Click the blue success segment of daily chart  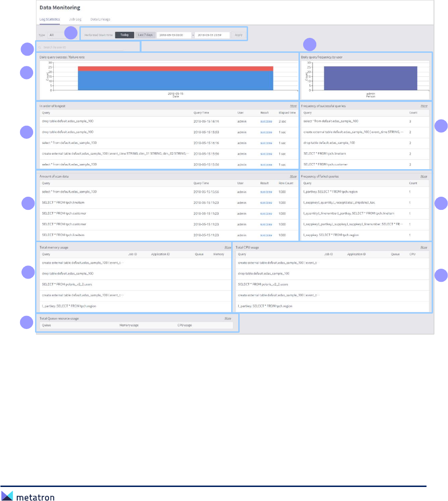tap(176, 80)
